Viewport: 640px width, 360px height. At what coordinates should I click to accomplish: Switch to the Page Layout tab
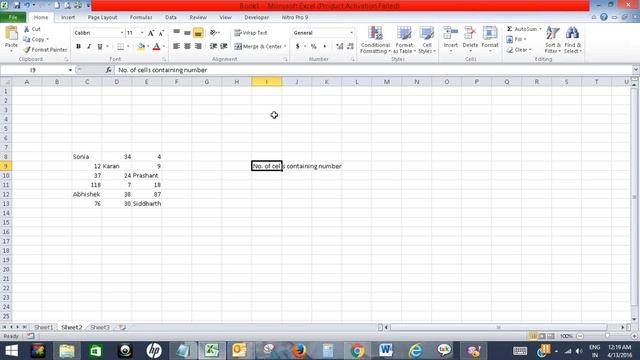[102, 18]
